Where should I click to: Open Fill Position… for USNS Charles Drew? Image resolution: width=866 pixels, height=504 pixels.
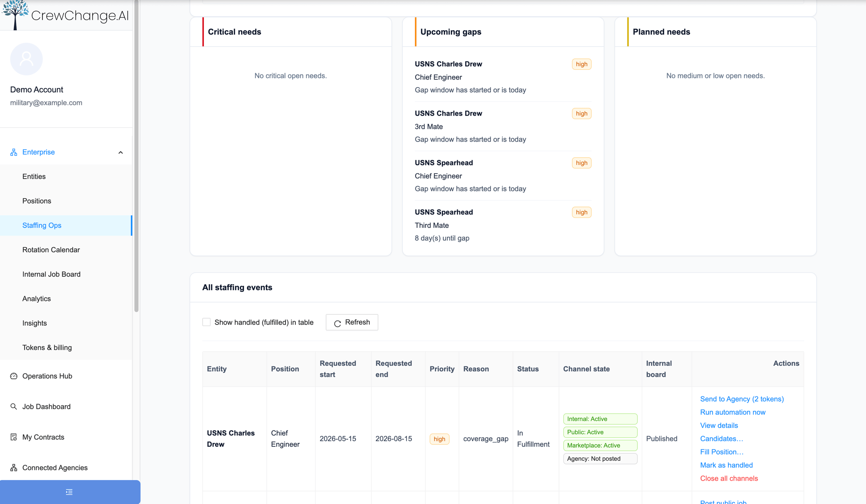722,452
